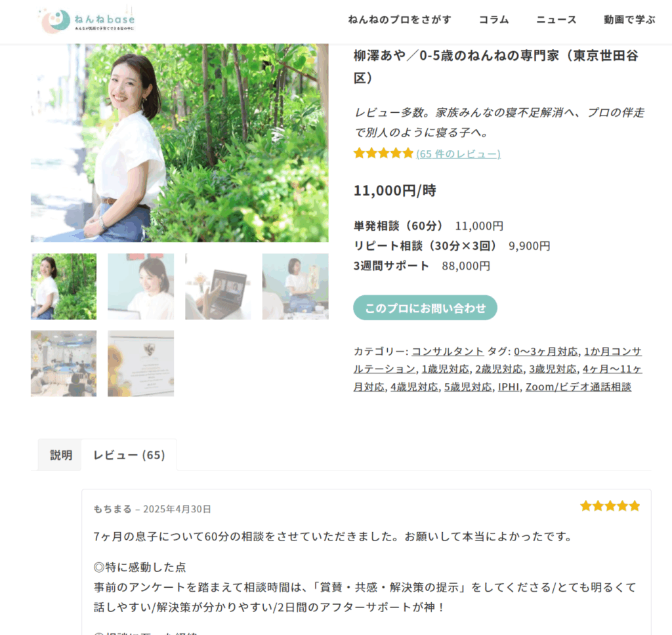Click the ねんねbase logo
This screenshot has height=635, width=672.
click(87, 20)
